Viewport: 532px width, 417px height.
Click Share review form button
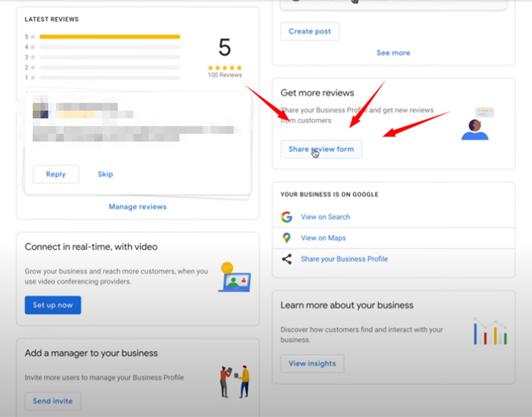click(x=321, y=149)
